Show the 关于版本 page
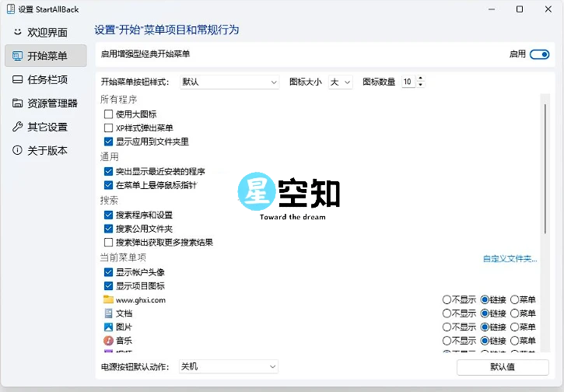Viewport: 564px width, 392px height. (46, 150)
